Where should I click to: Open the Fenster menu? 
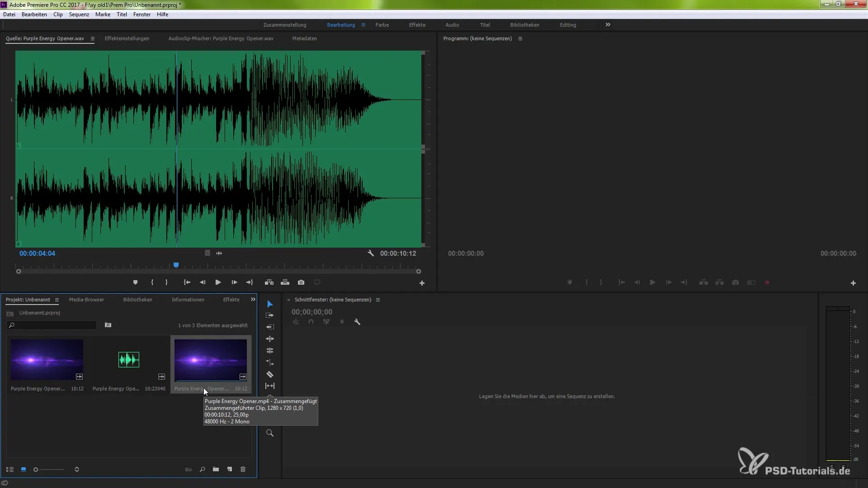click(142, 14)
